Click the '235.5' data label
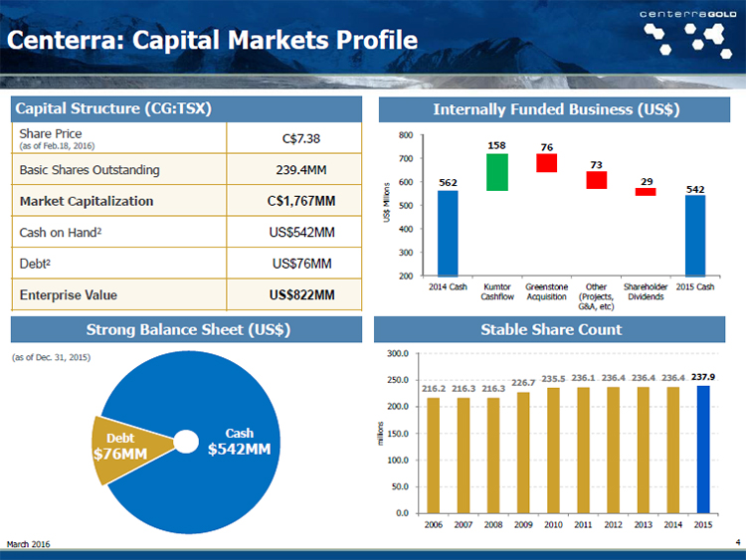Screen dimensions: 746x560 tap(553, 379)
